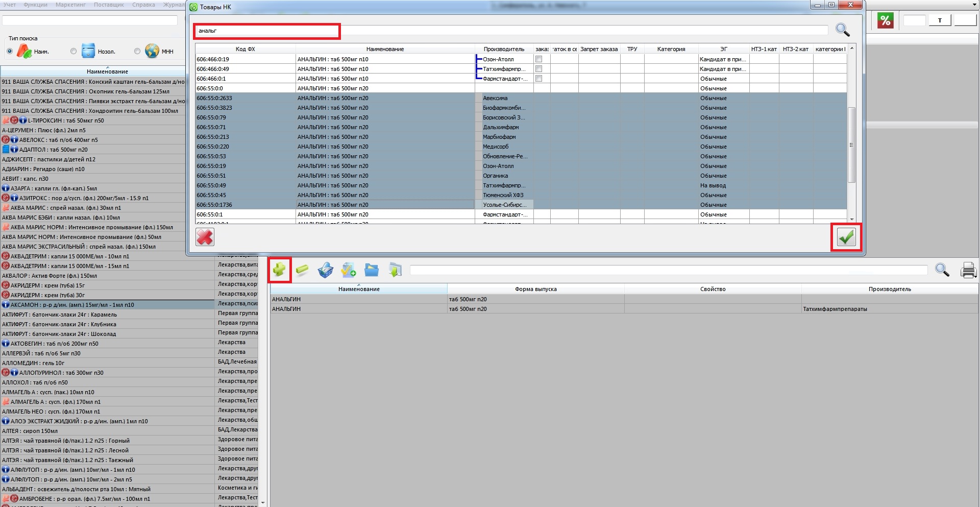Click the printer icon

coord(968,270)
